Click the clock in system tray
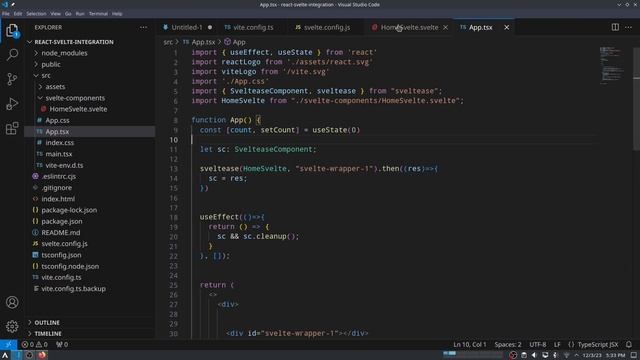This screenshot has width=640, height=360. tap(604, 355)
